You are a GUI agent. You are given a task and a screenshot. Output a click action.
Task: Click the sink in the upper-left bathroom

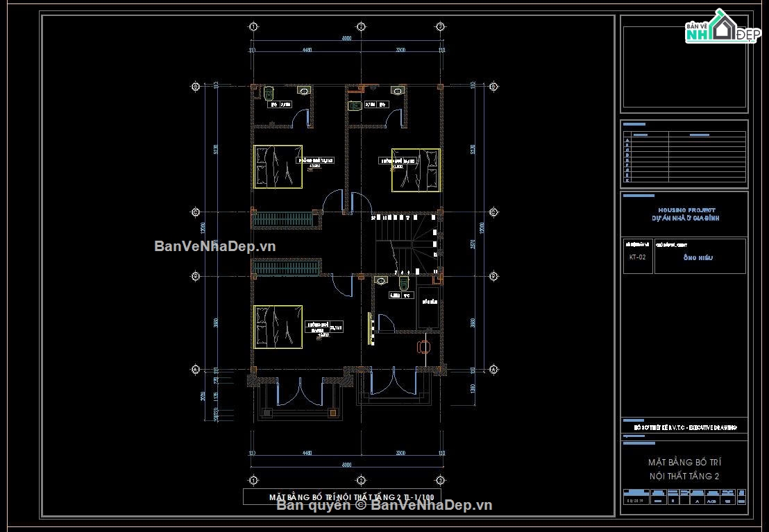304,91
